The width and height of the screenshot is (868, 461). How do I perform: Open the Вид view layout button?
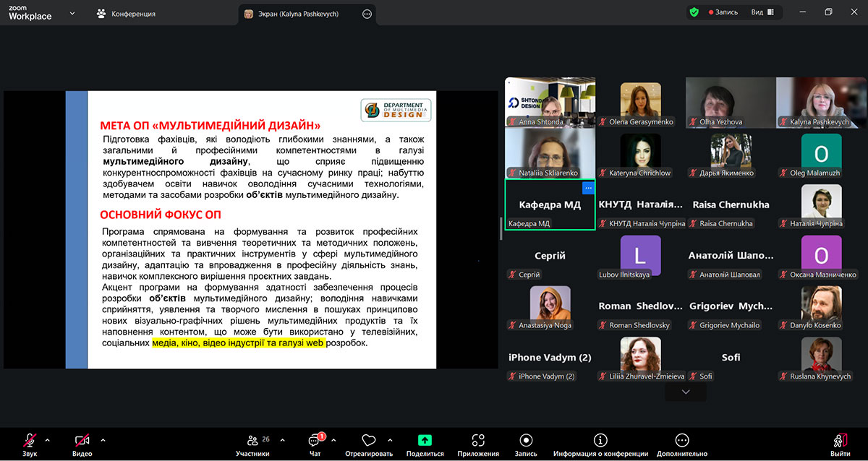coord(762,12)
